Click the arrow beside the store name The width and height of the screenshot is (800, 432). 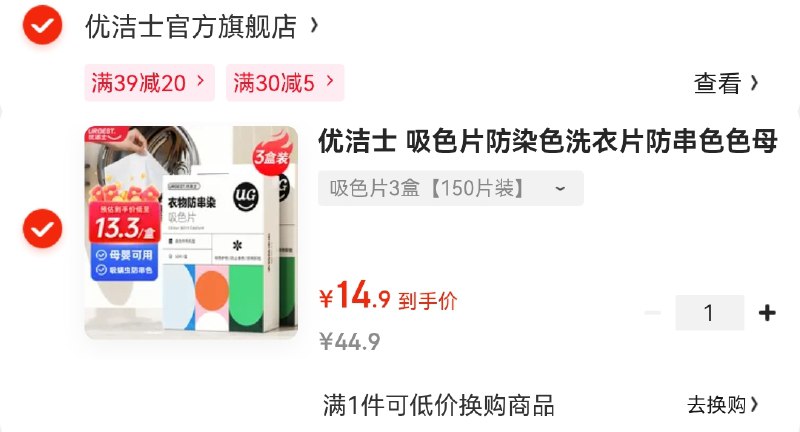pos(315,26)
